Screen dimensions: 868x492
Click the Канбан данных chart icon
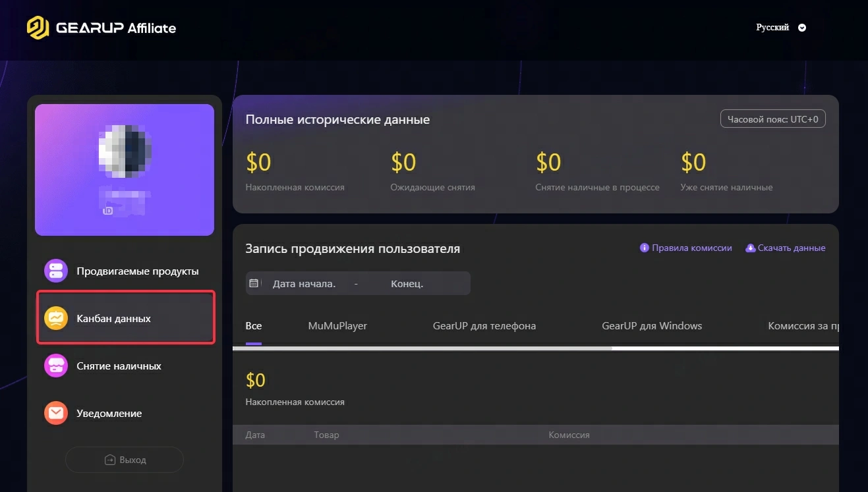[x=55, y=317]
